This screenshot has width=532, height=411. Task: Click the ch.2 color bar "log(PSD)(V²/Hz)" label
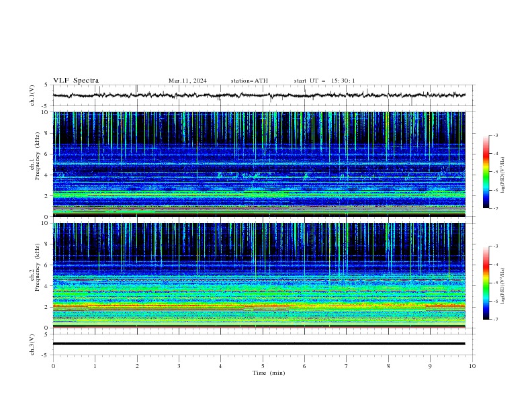pos(503,286)
